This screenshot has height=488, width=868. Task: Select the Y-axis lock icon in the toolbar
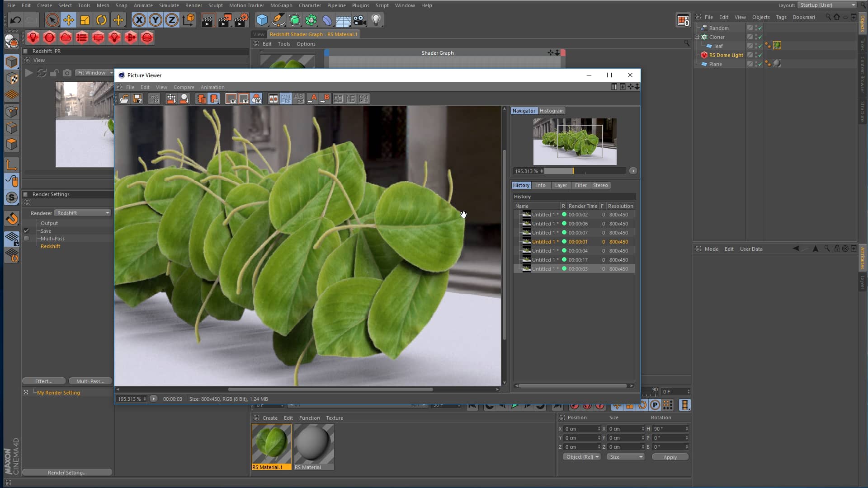pyautogui.click(x=156, y=20)
